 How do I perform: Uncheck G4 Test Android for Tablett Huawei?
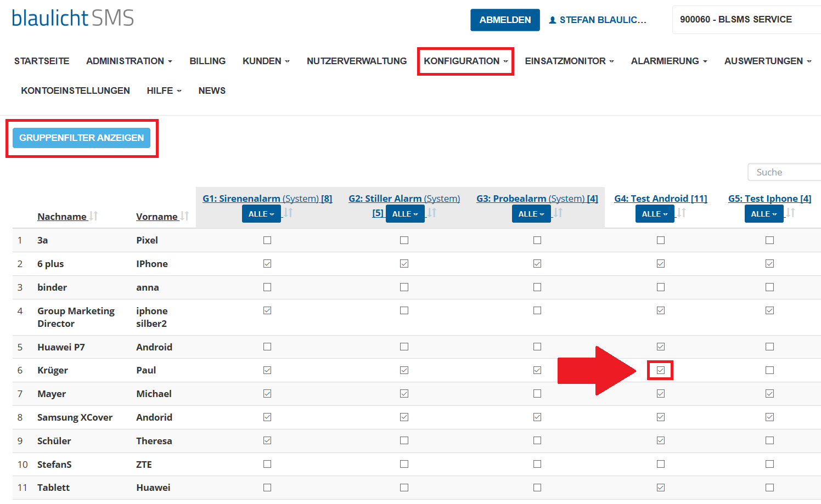[661, 488]
